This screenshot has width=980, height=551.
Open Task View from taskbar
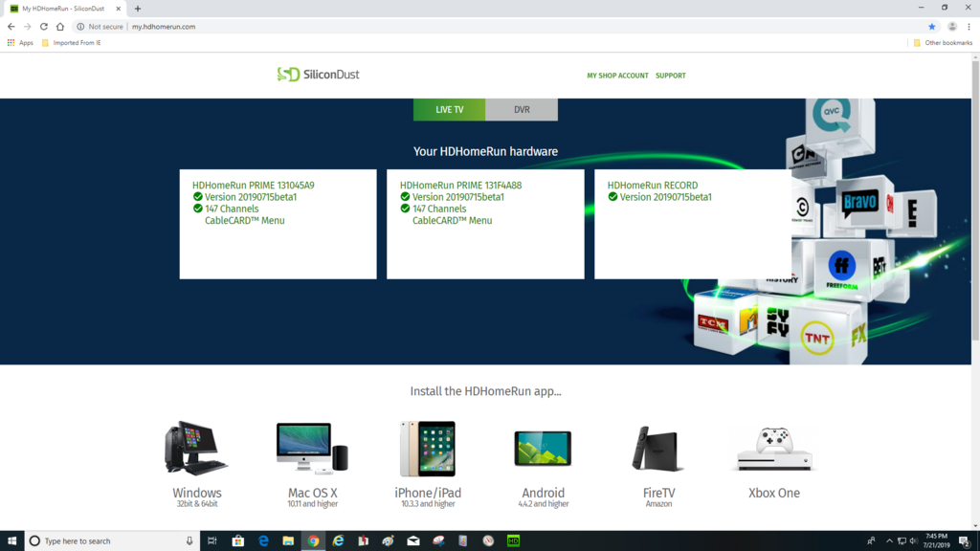pos(212,541)
